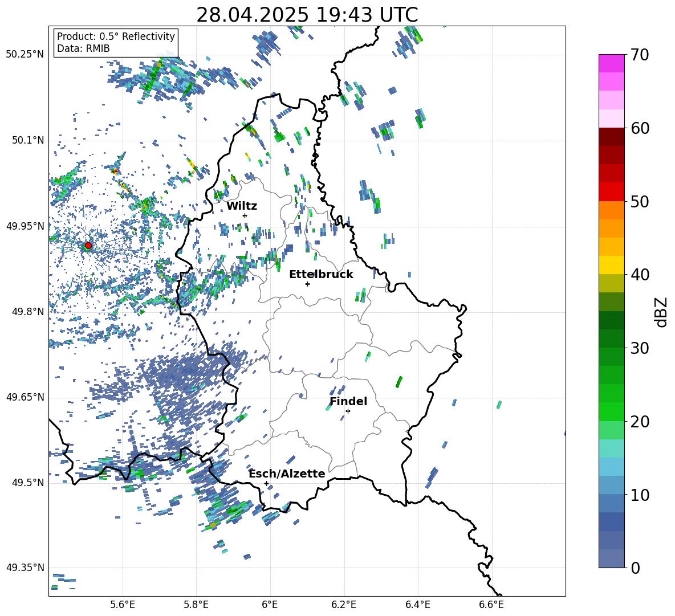This screenshot has height=616, width=675.
Task: Click the 6.6°E longitude label
Action: (491, 605)
